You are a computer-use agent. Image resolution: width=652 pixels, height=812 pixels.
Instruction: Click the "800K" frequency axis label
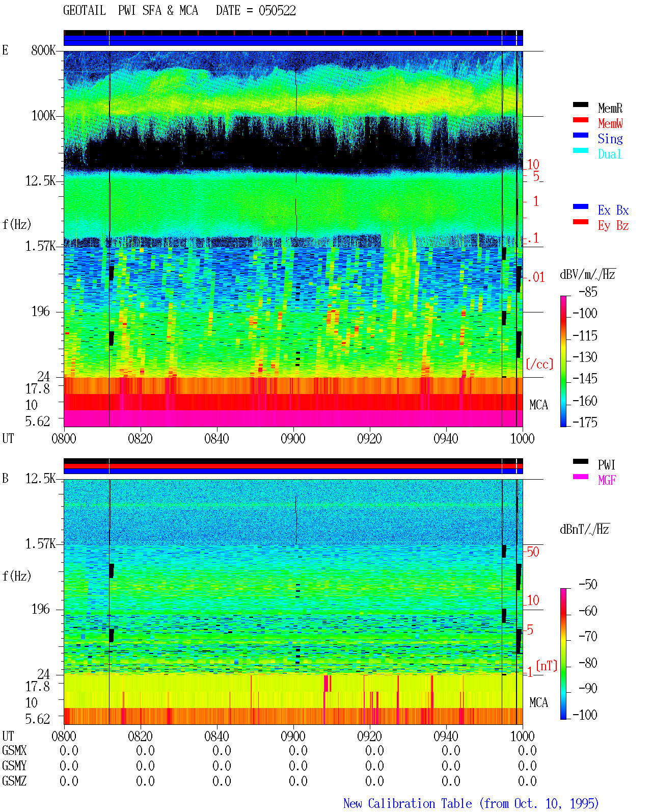pos(43,50)
